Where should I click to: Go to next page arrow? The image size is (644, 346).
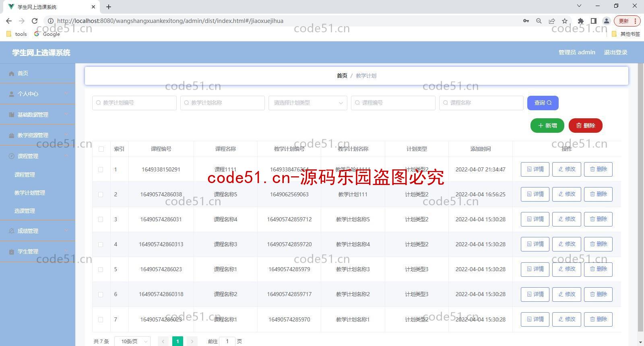click(192, 341)
